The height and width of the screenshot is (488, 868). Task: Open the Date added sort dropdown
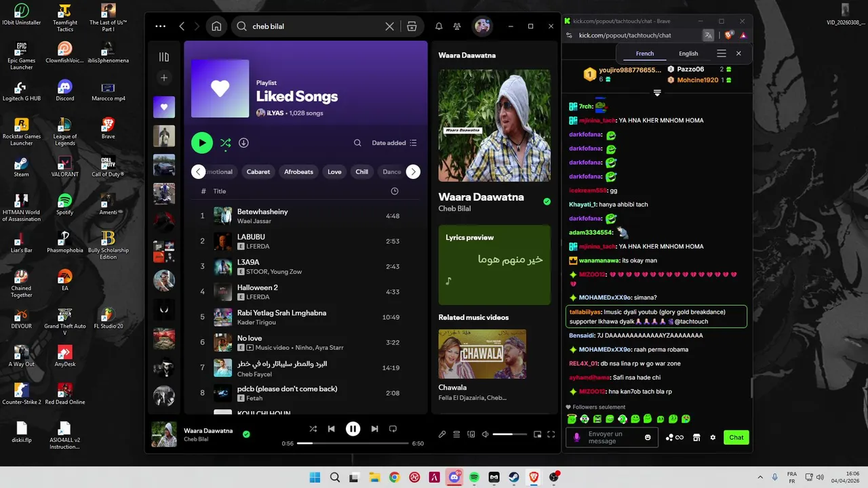(x=394, y=143)
